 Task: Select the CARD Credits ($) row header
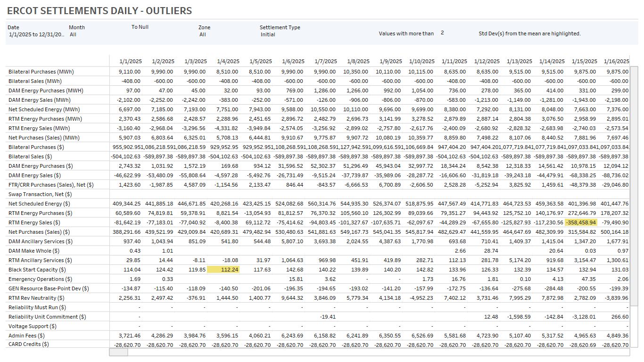pos(29,344)
